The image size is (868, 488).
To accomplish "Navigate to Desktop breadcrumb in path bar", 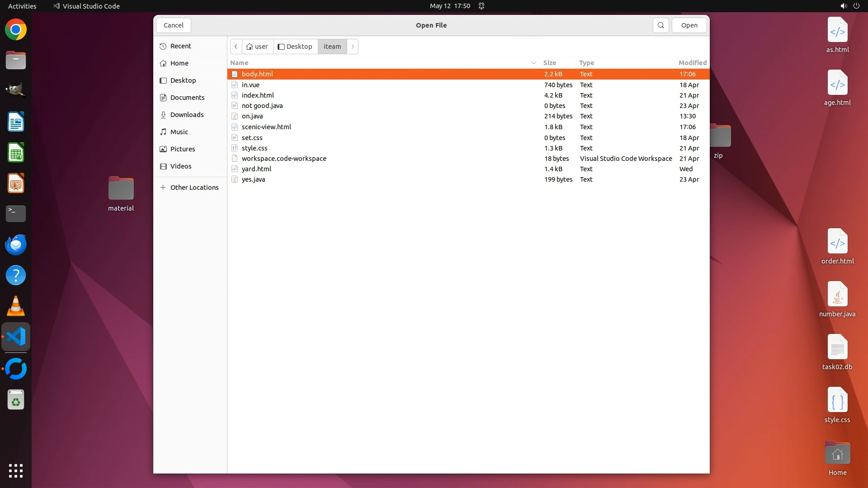I will (295, 47).
